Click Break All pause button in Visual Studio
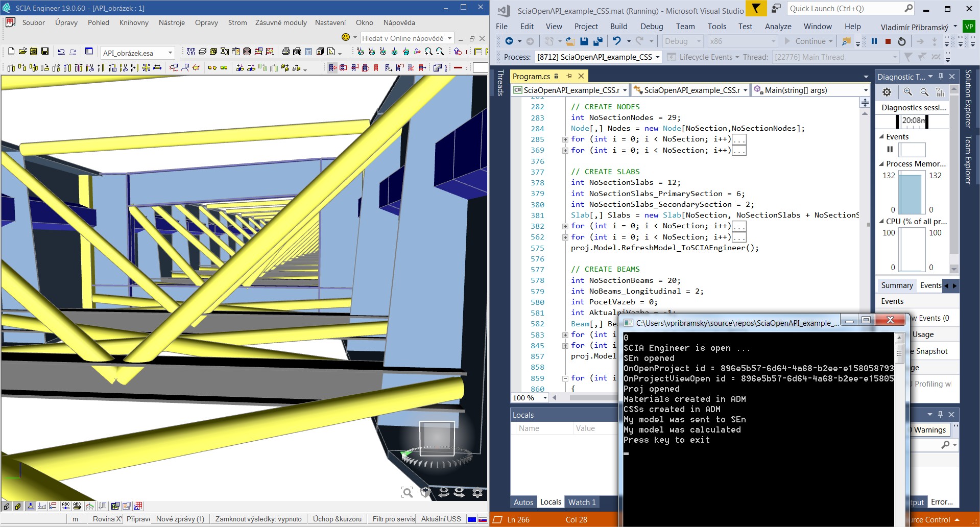The image size is (980, 527). pyautogui.click(x=874, y=41)
